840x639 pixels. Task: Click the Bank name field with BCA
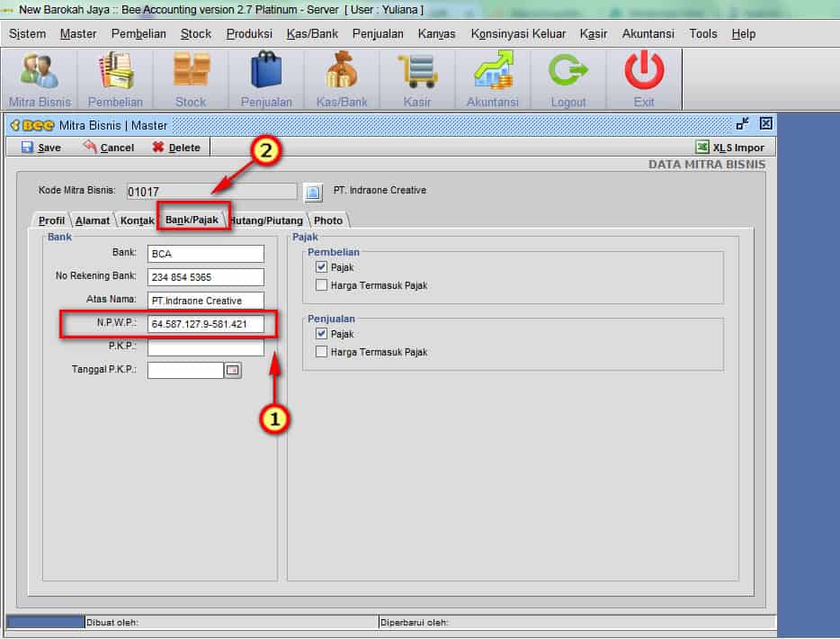point(206,254)
